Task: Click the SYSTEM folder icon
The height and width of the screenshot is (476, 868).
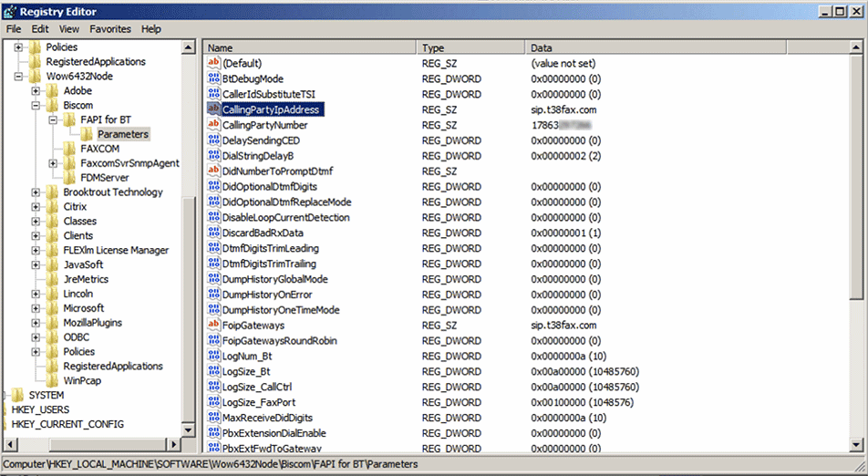Action: coord(17,395)
